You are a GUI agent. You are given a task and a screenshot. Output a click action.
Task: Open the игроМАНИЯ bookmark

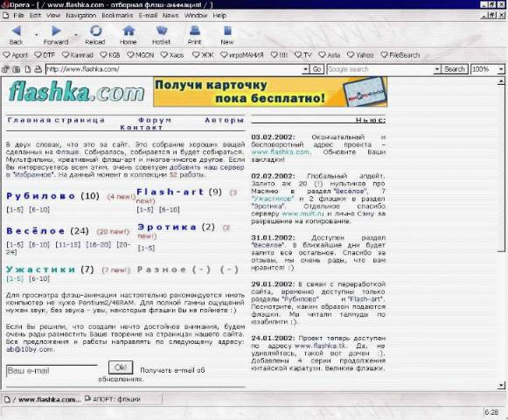pyautogui.click(x=242, y=55)
